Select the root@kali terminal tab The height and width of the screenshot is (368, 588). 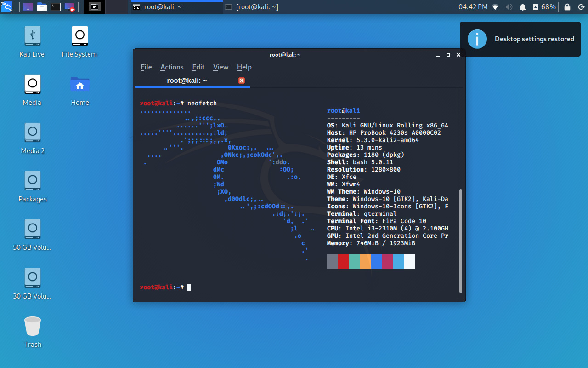point(187,80)
